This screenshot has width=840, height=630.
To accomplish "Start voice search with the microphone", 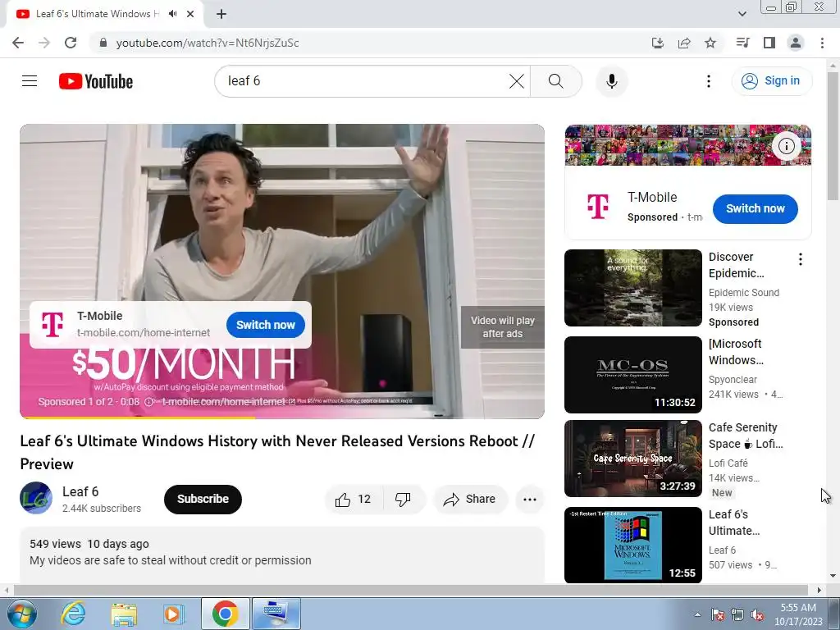I will click(611, 81).
